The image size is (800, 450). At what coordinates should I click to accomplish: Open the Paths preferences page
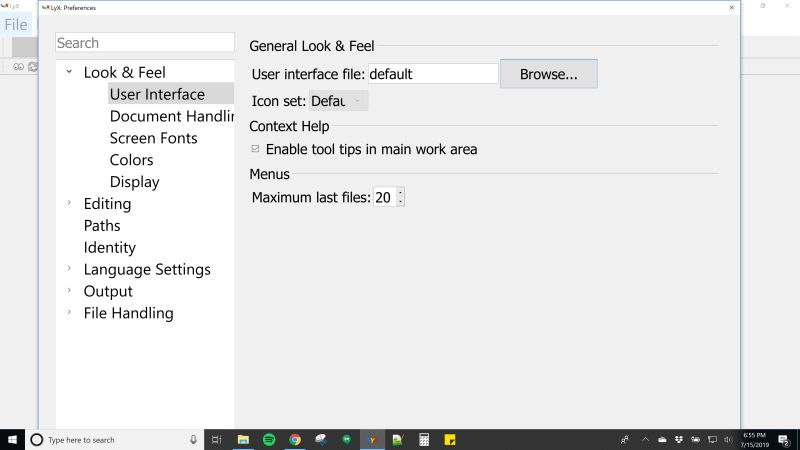102,226
